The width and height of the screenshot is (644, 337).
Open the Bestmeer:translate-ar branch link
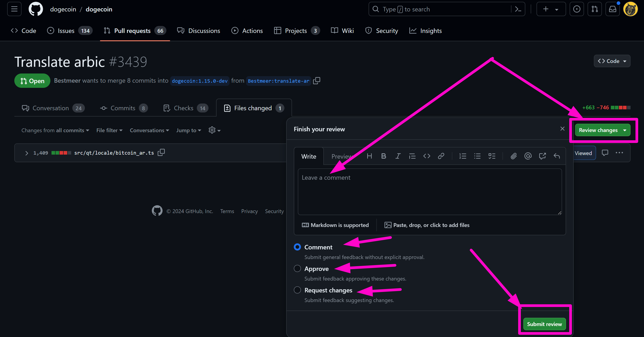click(279, 81)
